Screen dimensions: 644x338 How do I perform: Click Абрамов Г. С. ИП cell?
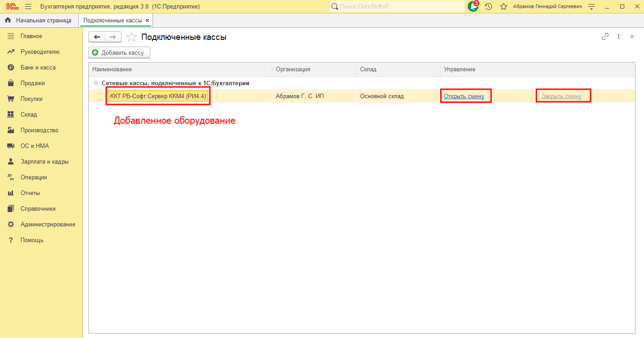coord(314,96)
